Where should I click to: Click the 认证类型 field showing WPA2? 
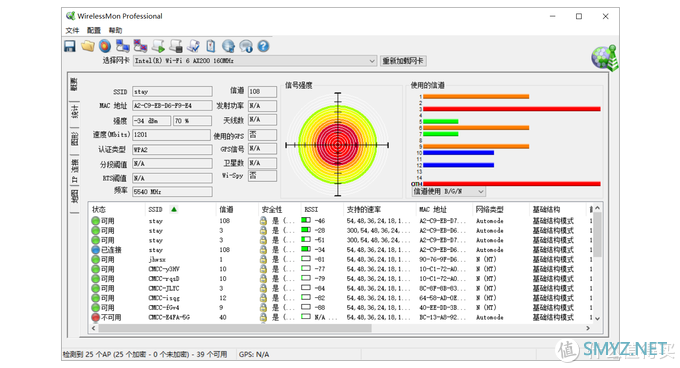172,150
